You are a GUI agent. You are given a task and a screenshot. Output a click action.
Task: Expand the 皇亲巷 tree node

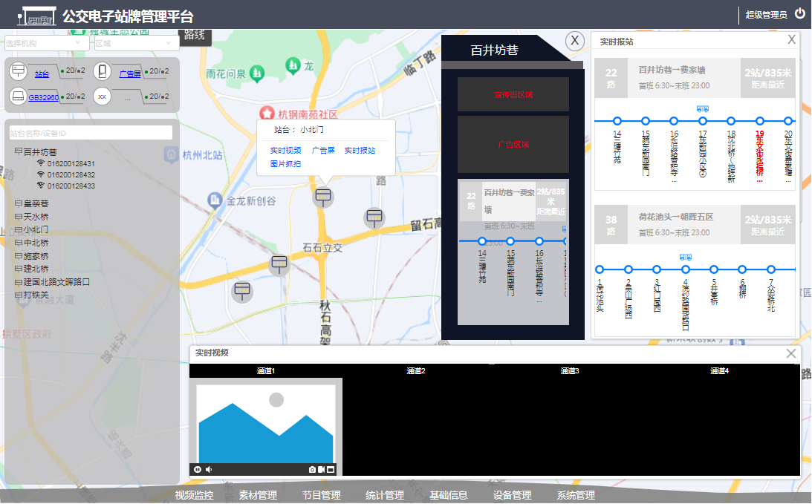(x=19, y=203)
